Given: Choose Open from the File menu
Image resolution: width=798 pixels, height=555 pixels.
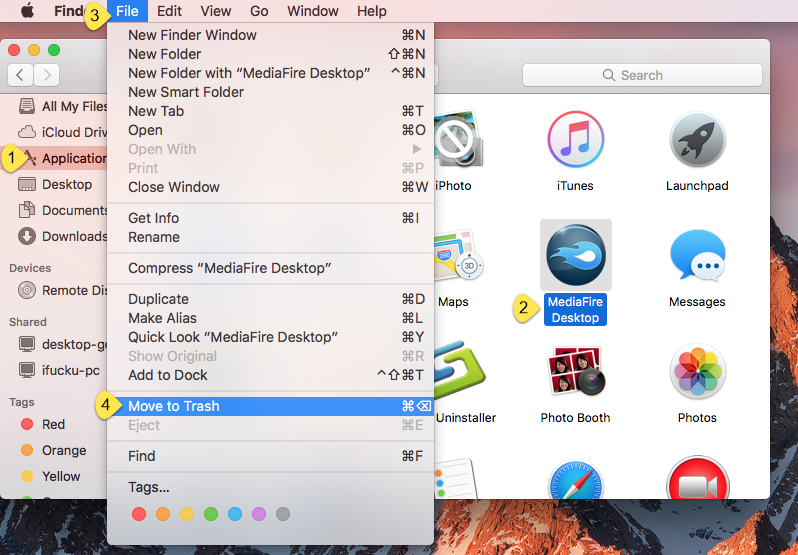Looking at the screenshot, I should click(270, 130).
